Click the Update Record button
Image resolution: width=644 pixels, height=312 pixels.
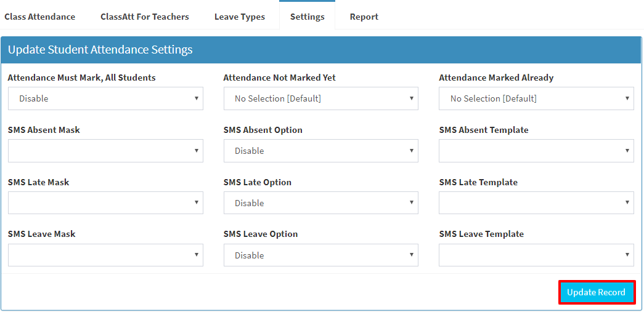pyautogui.click(x=597, y=292)
